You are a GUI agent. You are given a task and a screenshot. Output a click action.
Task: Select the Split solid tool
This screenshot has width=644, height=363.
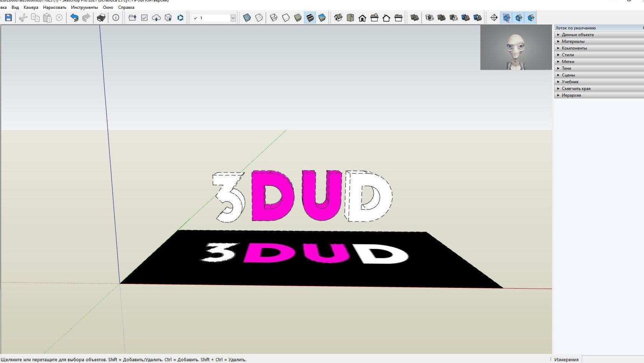click(x=478, y=18)
